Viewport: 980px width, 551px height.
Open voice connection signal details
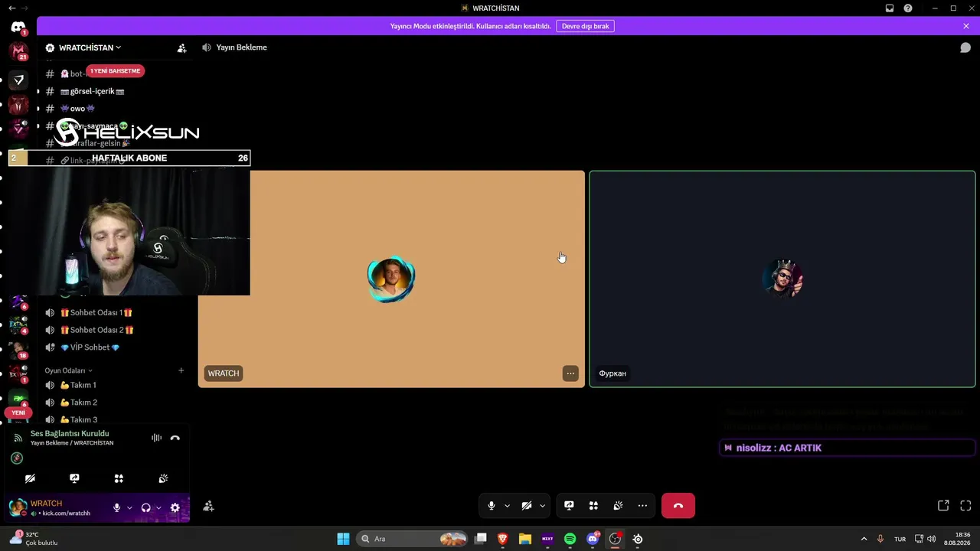(18, 438)
